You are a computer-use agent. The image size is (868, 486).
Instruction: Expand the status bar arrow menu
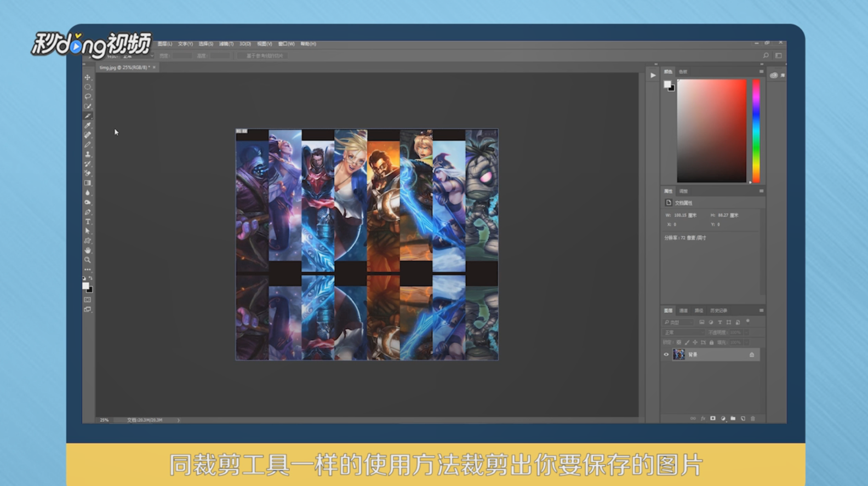[178, 420]
